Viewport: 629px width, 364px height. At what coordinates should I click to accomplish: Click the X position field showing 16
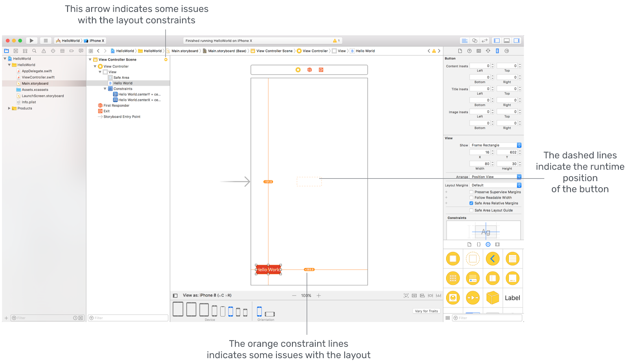(x=480, y=152)
